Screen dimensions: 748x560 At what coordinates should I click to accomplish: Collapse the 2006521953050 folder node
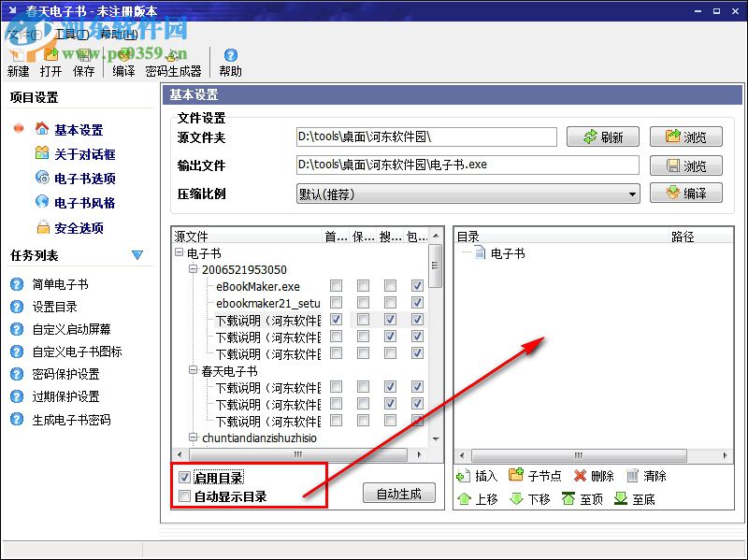tap(194, 269)
